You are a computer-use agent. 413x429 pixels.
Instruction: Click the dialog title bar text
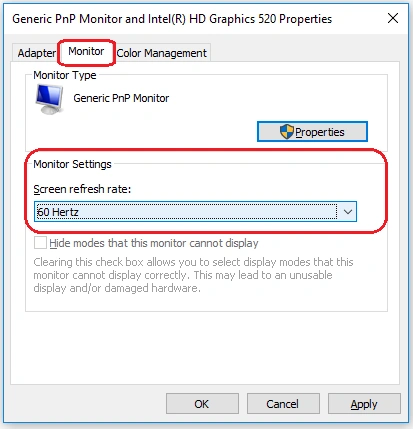(x=172, y=19)
